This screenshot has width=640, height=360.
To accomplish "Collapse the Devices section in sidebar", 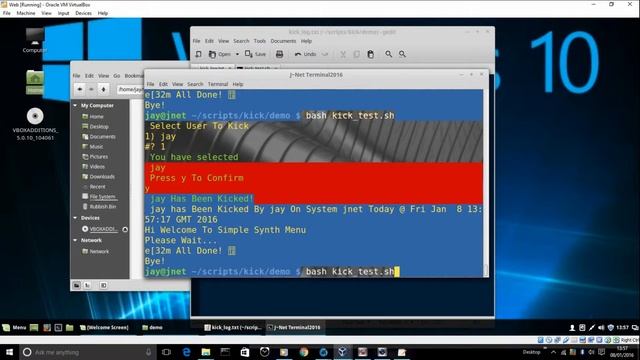I will 75,218.
